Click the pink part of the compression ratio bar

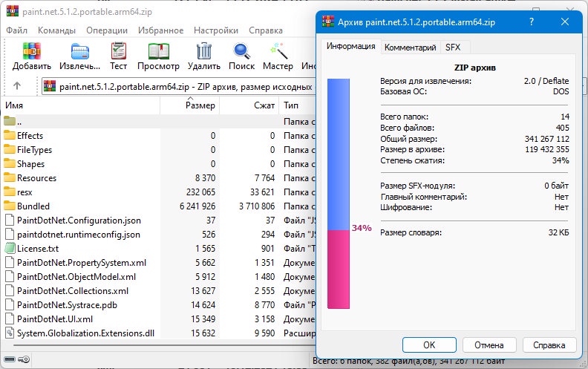pos(339,270)
